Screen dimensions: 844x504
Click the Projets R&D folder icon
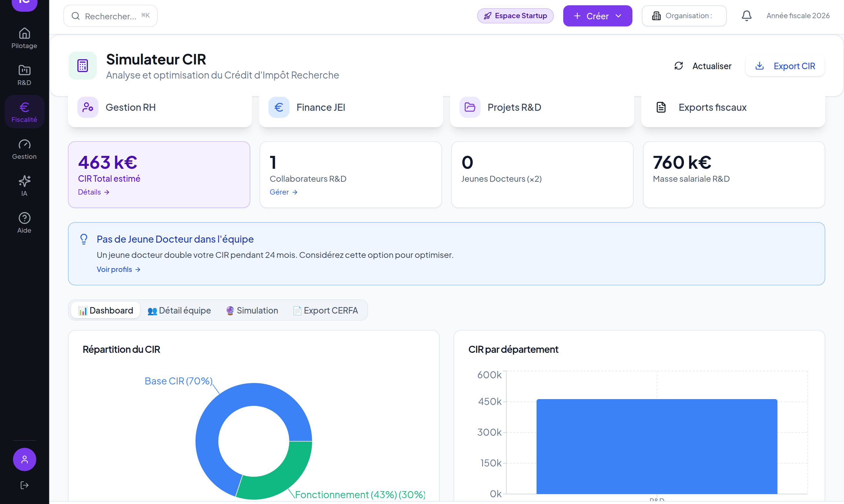click(x=470, y=107)
